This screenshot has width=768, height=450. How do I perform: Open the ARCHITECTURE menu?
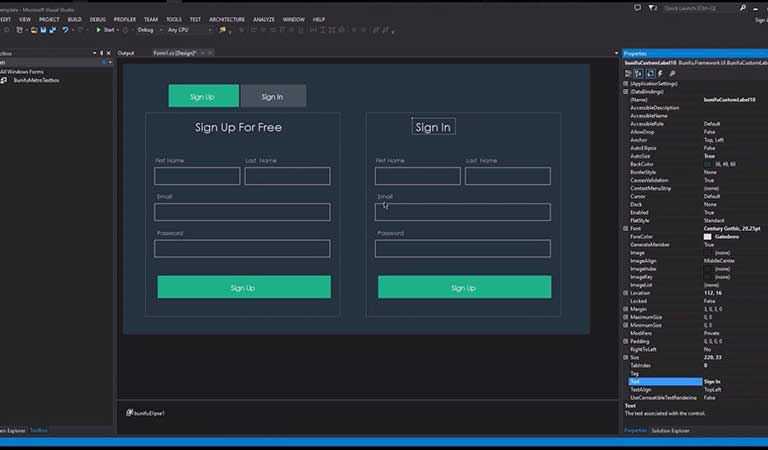[x=226, y=19]
